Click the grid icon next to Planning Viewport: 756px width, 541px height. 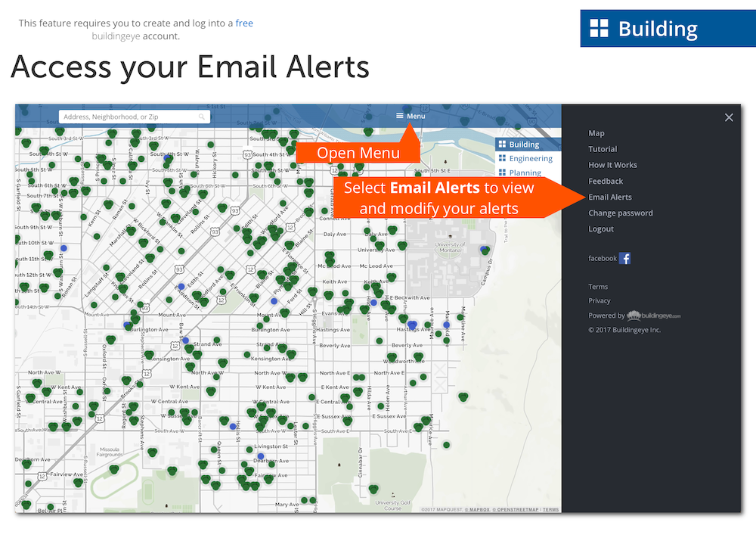click(502, 173)
